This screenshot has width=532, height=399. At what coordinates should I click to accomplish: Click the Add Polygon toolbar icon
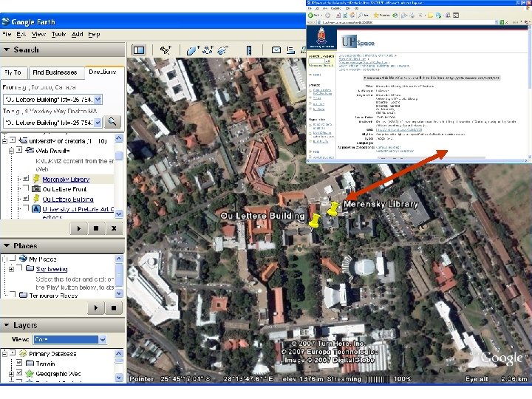193,50
